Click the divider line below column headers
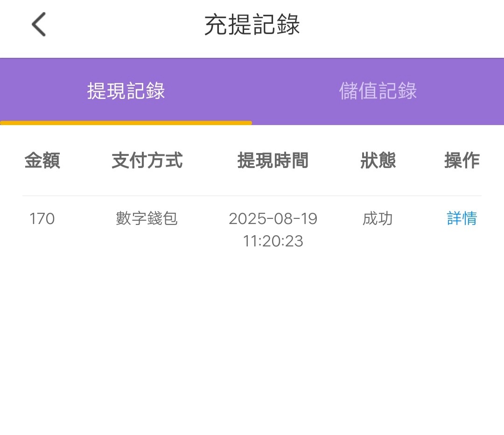The width and height of the screenshot is (504, 435). pos(252,196)
